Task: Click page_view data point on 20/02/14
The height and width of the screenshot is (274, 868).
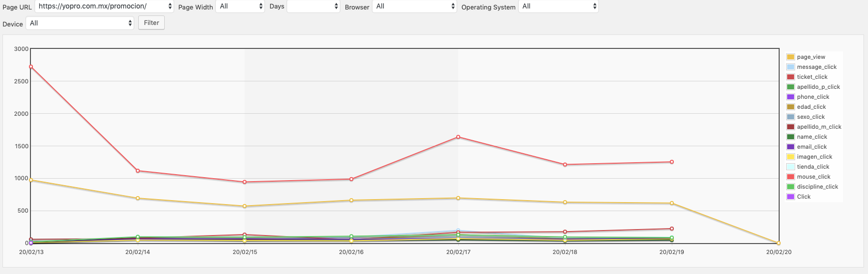Action: [x=138, y=198]
